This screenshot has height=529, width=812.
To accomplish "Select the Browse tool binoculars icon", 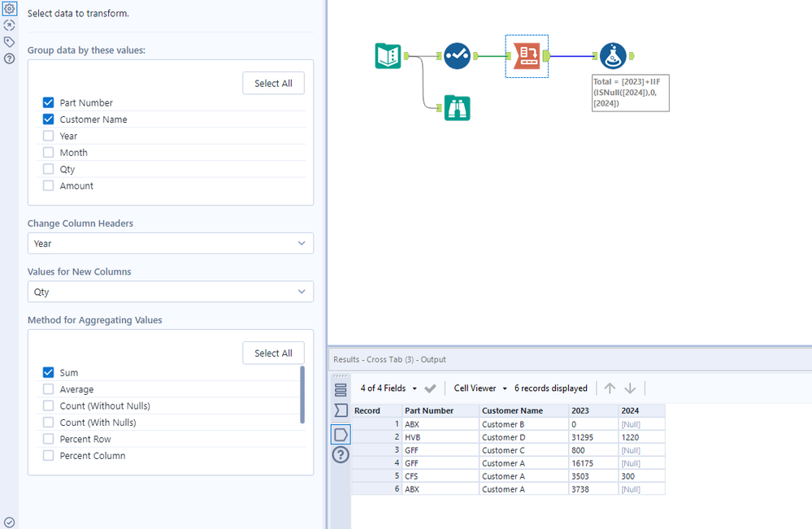I will coord(457,107).
